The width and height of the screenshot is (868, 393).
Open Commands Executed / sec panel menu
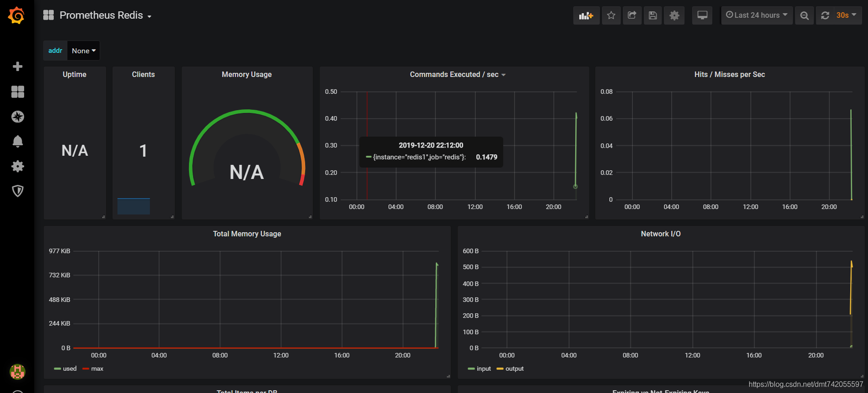click(457, 75)
